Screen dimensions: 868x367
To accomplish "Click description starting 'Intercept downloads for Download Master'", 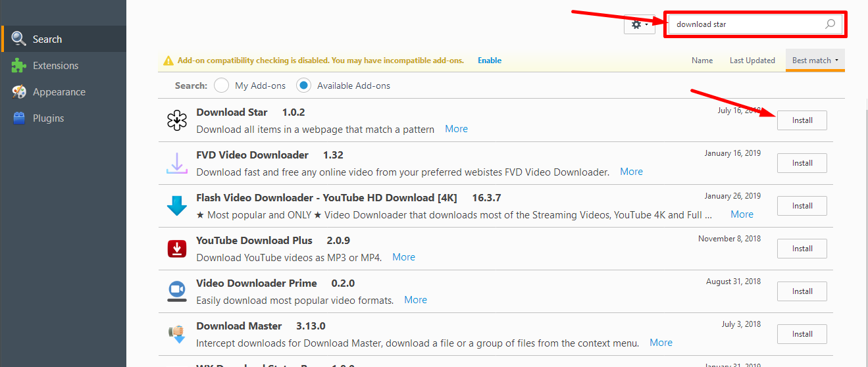I will [418, 343].
